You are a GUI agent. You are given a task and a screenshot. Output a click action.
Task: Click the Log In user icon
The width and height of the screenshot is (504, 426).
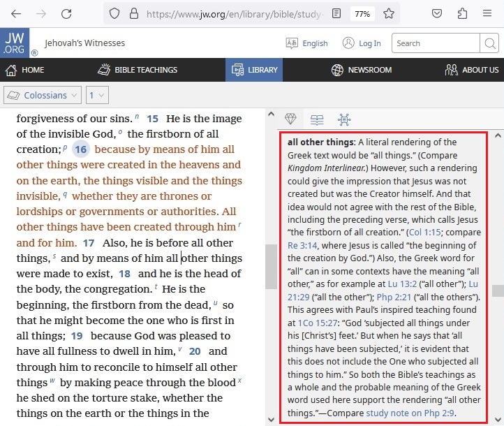pos(348,43)
